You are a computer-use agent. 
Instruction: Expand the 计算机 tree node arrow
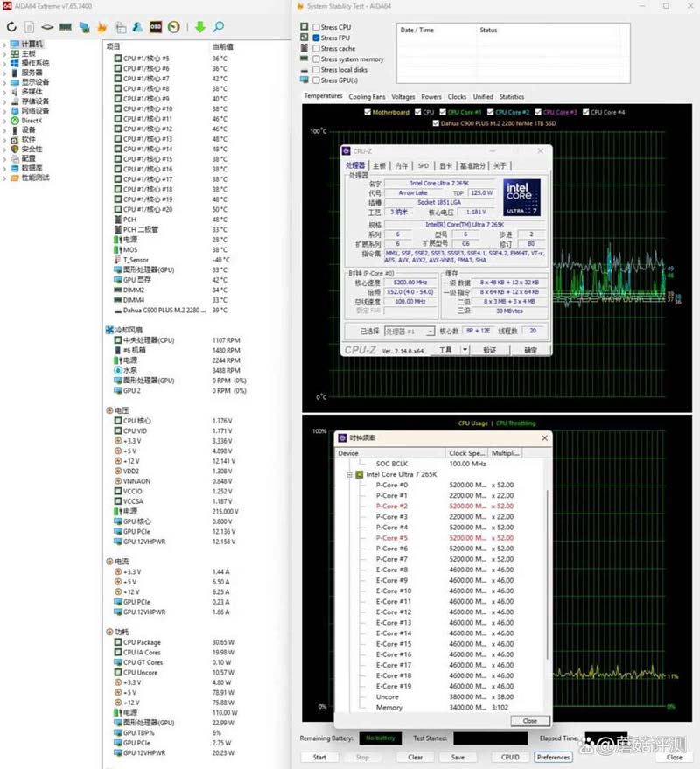coord(4,44)
